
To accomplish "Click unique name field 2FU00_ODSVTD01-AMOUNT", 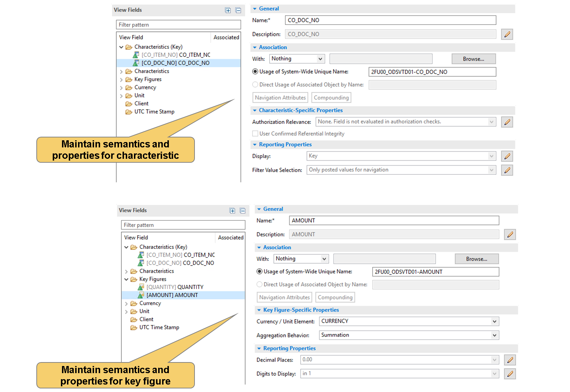I will 436,272.
